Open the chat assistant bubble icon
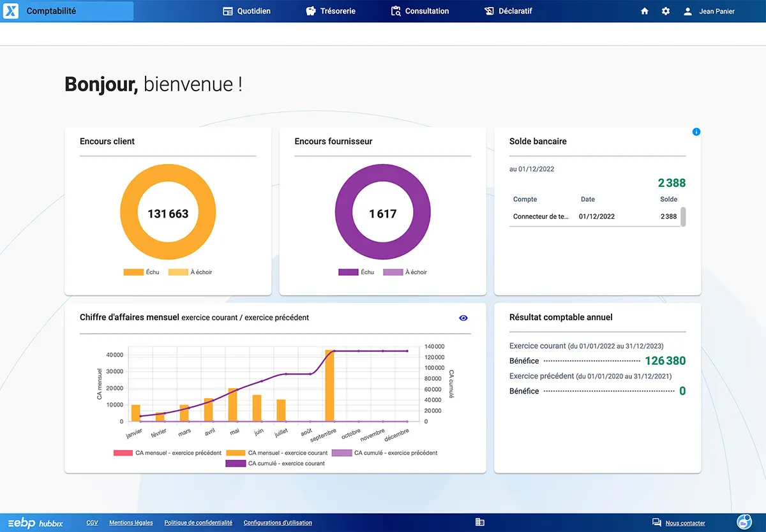766x532 pixels. (744, 522)
